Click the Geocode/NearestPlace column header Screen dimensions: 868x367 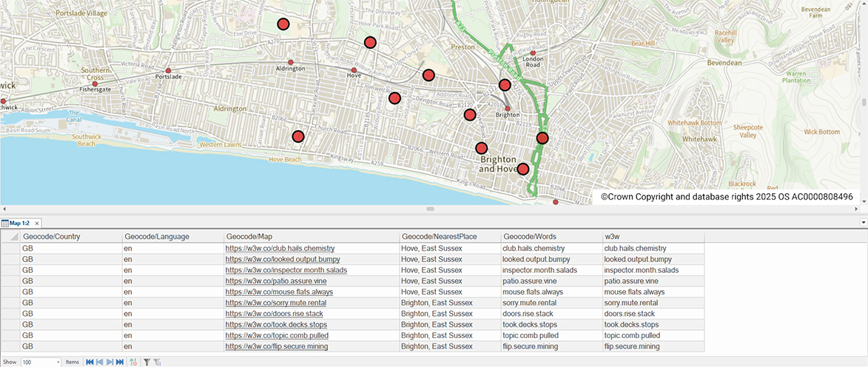(x=449, y=236)
